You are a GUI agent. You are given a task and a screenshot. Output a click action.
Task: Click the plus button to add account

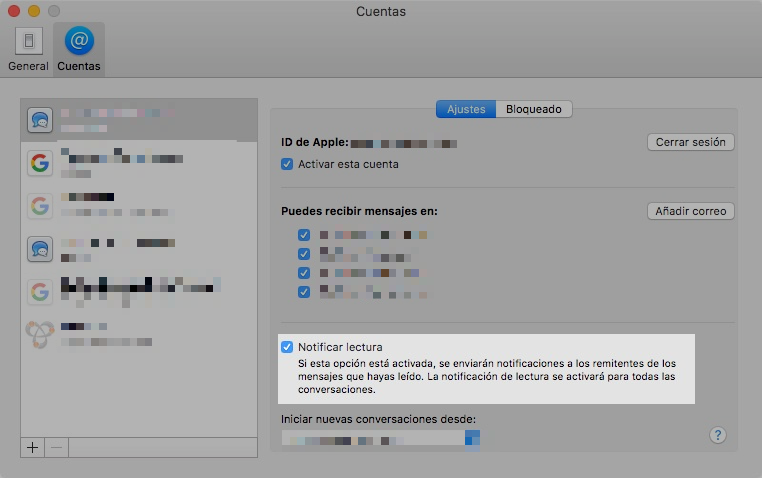[33, 447]
